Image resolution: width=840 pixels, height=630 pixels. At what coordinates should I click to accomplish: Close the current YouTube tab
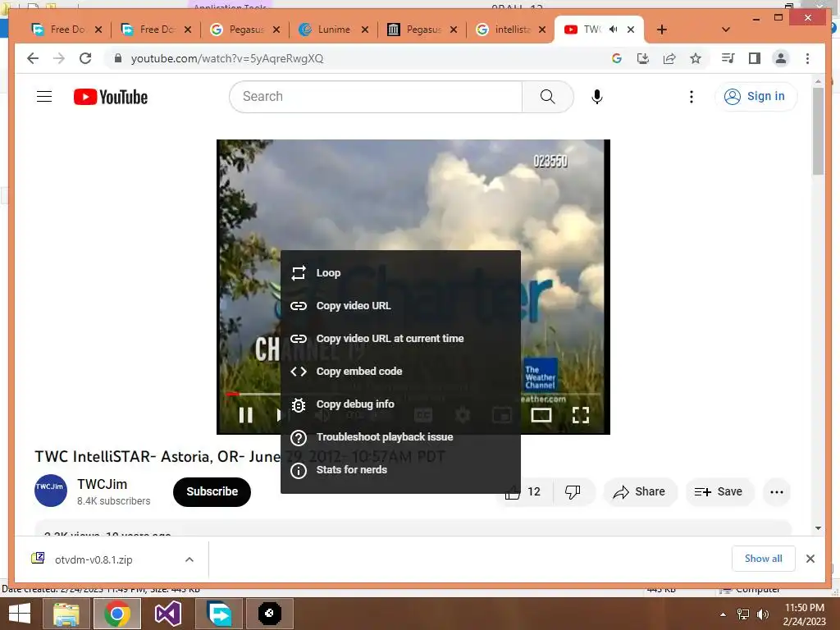(631, 30)
